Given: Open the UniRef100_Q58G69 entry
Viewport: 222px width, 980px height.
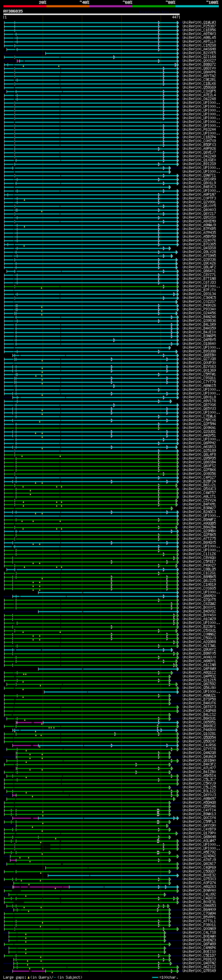Looking at the screenshot, I should [x=199, y=88].
